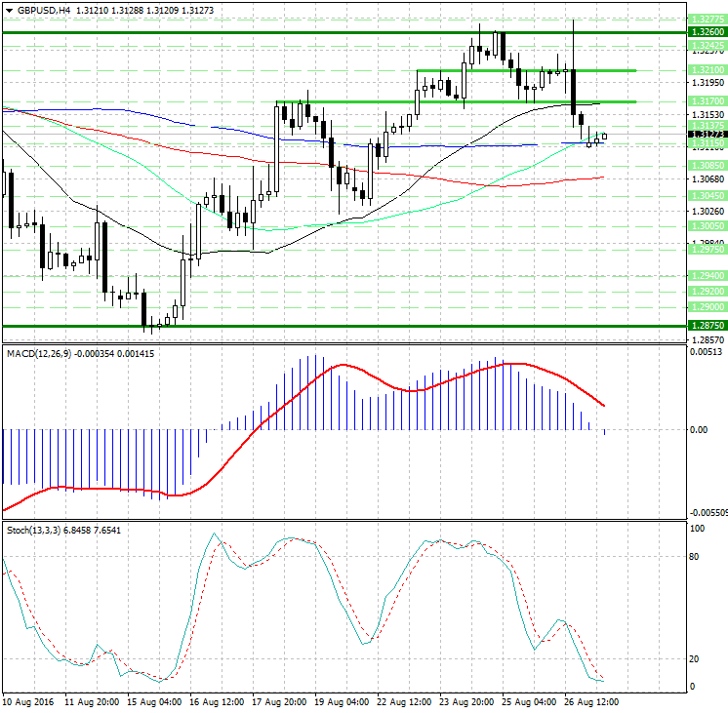The height and width of the screenshot is (713, 728).
Task: Select the 19 Aug 04:00 time label
Action: pos(341,701)
